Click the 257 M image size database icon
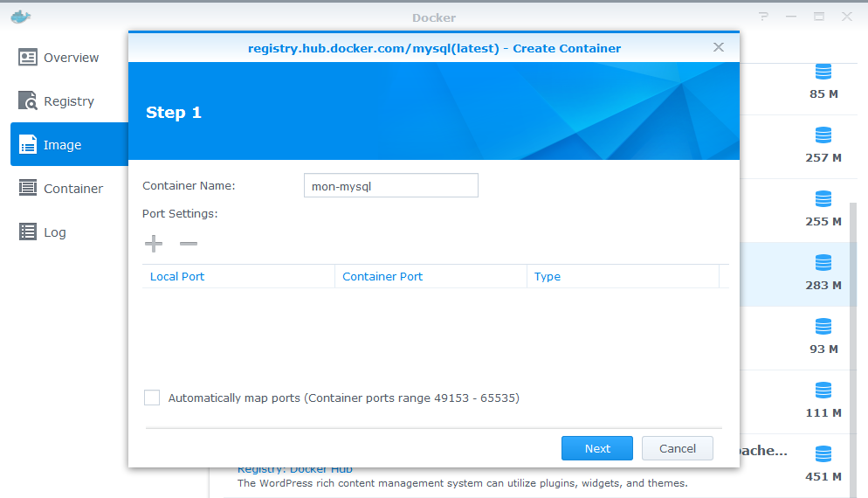 (823, 135)
